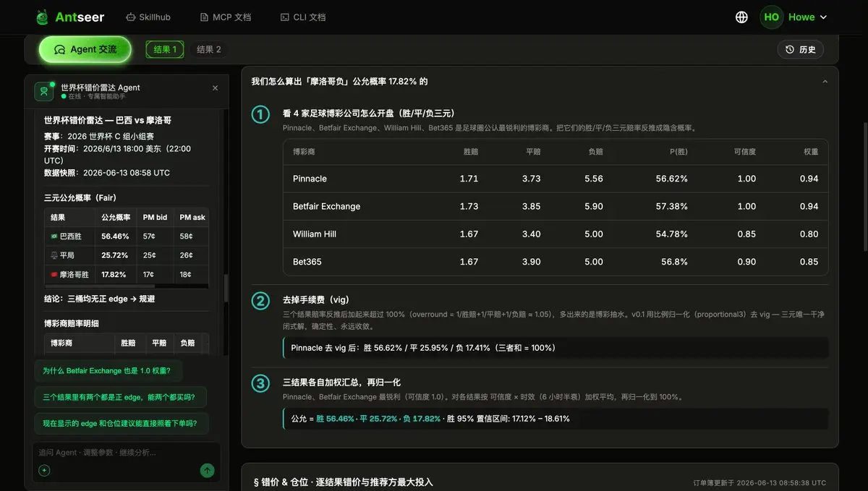Select suggestion 三个结果里有两个都是正 edge
Image resolution: width=868 pixels, height=491 pixels.
pos(119,397)
